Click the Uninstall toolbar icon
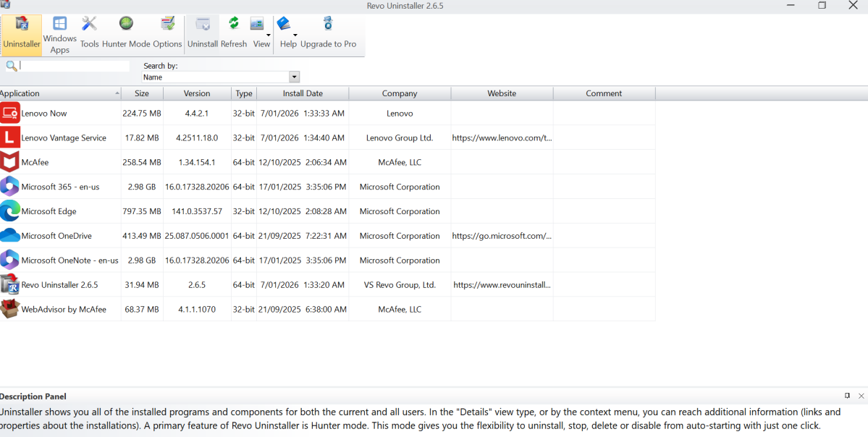The image size is (868, 437). pyautogui.click(x=202, y=29)
